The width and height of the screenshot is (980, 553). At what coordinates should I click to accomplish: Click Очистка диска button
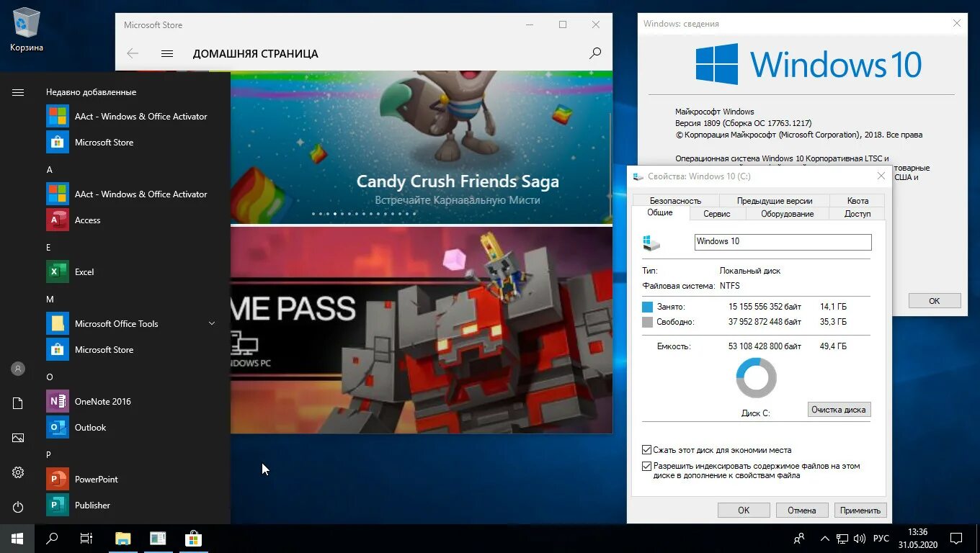coord(839,410)
